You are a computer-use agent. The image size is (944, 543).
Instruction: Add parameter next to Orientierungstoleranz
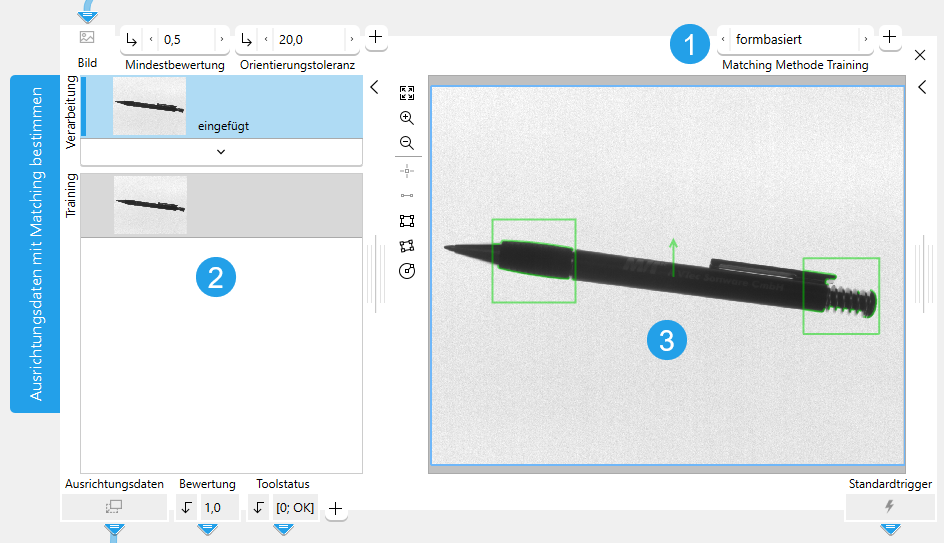pyautogui.click(x=375, y=37)
